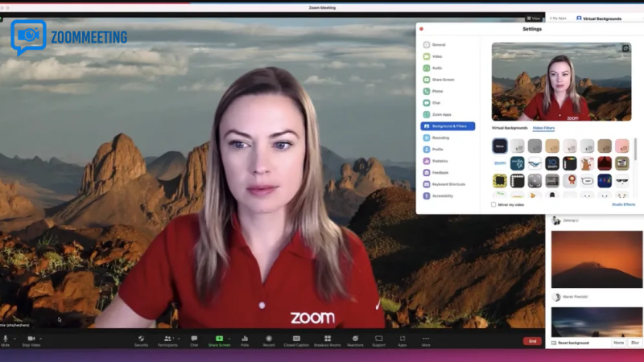Viewport: 644px width, 362px height.
Task: Open the Security shield menu
Action: coord(142,340)
